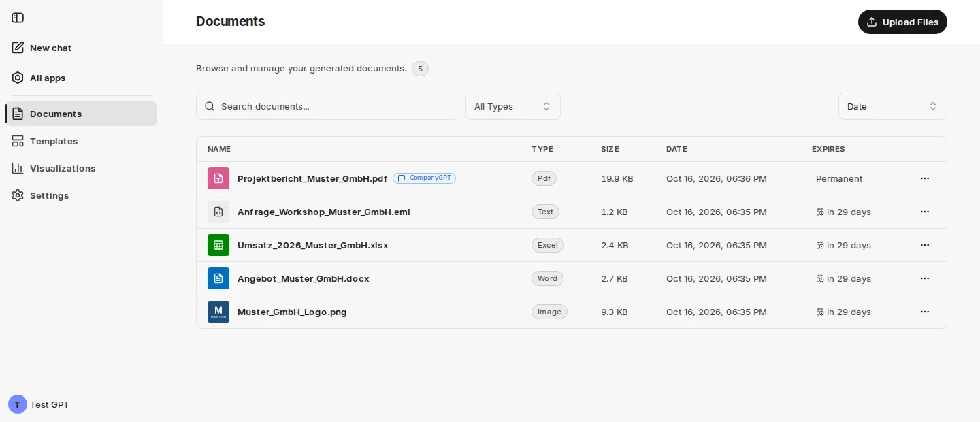This screenshot has width=980, height=422.
Task: Click the All apps hexagon icon
Action: pyautogui.click(x=18, y=78)
